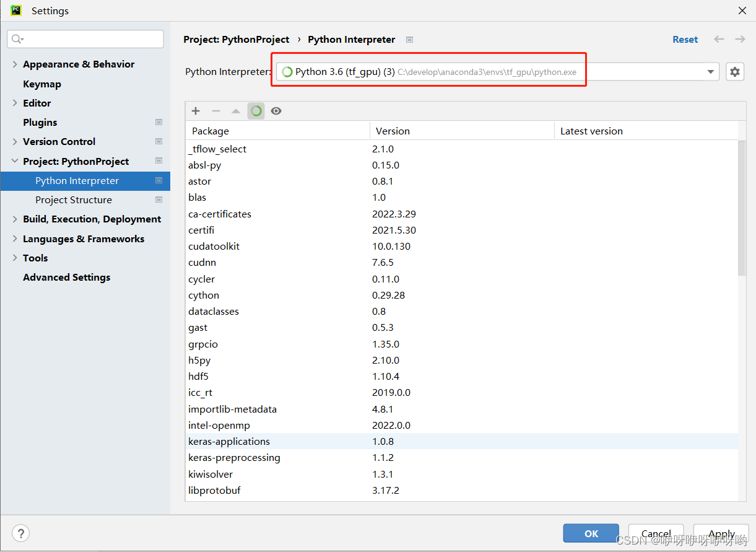756x552 pixels.
Task: Open the interpreter gear settings icon
Action: click(735, 72)
